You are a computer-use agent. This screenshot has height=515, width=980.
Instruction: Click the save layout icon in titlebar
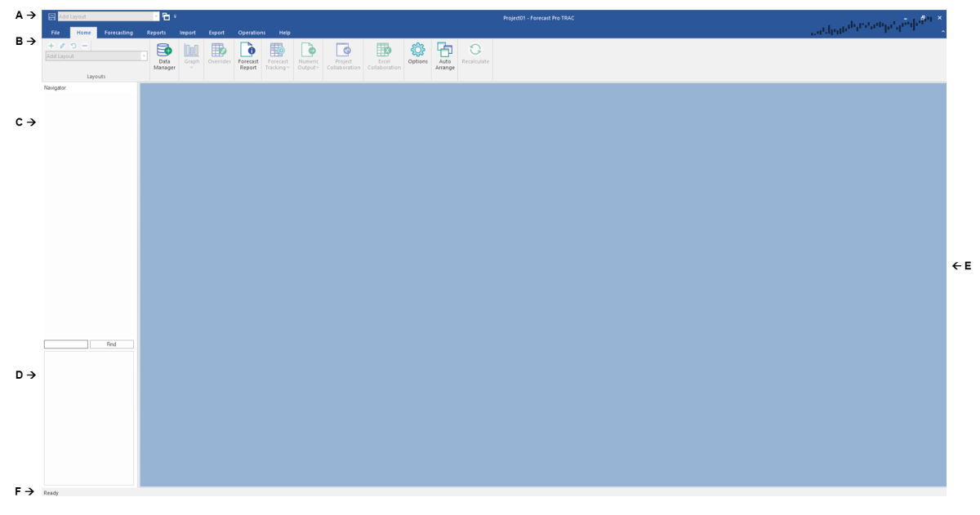coord(51,16)
